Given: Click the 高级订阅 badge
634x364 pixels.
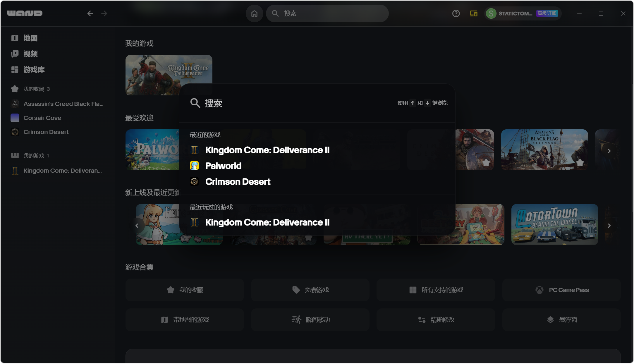Looking at the screenshot, I should click(547, 13).
